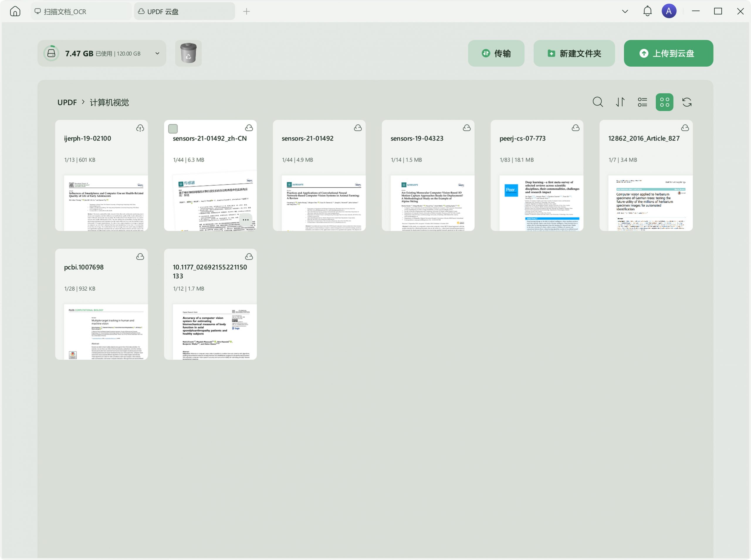Go to the home icon
This screenshot has width=751, height=560.
pos(15,11)
